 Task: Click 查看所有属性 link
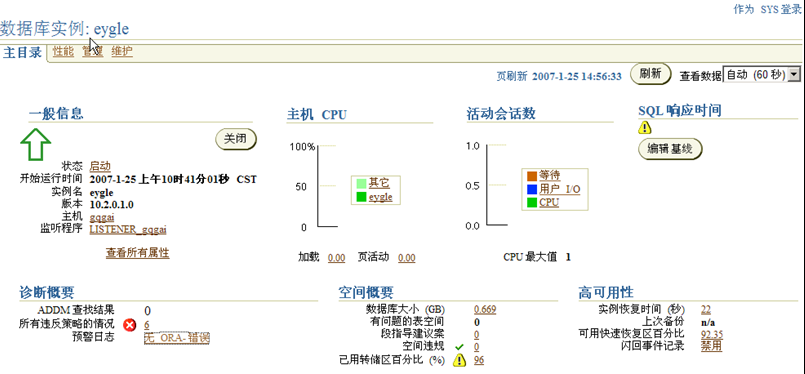coord(138,253)
